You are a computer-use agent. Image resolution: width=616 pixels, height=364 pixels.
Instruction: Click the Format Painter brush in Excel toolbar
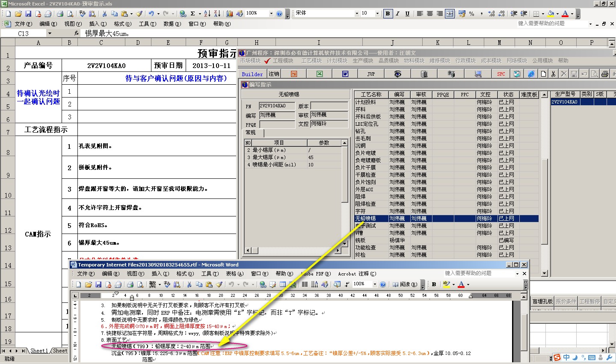(139, 14)
